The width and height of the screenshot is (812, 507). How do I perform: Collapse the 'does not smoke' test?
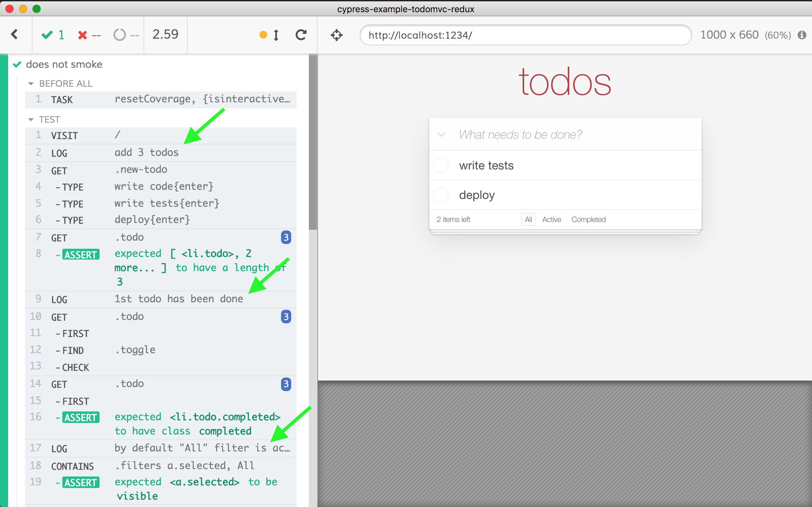[64, 64]
